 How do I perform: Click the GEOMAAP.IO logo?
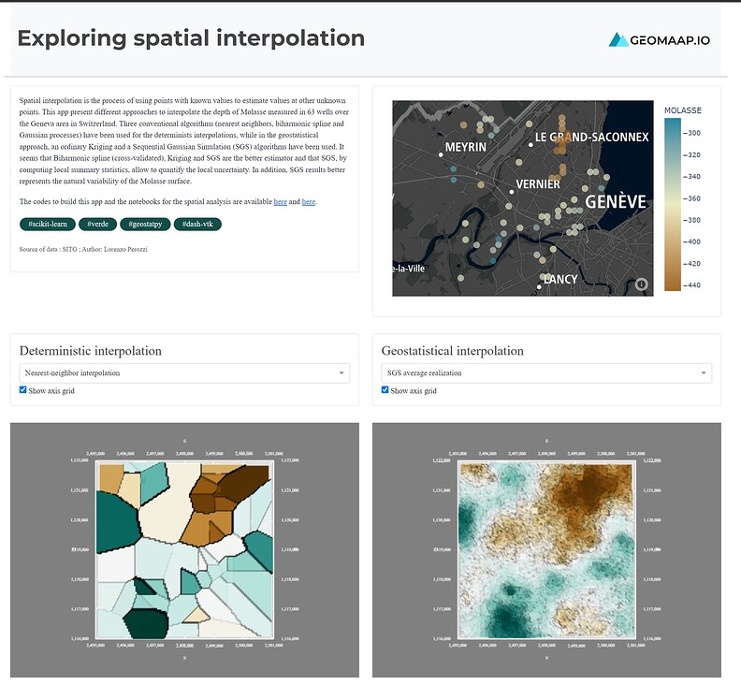[x=660, y=40]
